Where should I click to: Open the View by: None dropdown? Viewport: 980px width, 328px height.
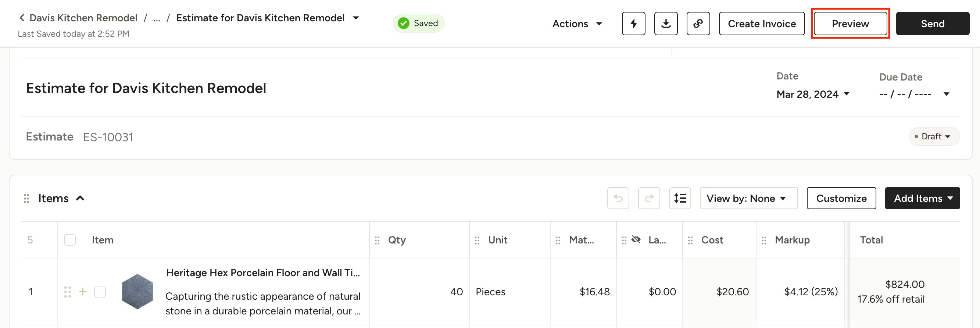[x=748, y=198]
